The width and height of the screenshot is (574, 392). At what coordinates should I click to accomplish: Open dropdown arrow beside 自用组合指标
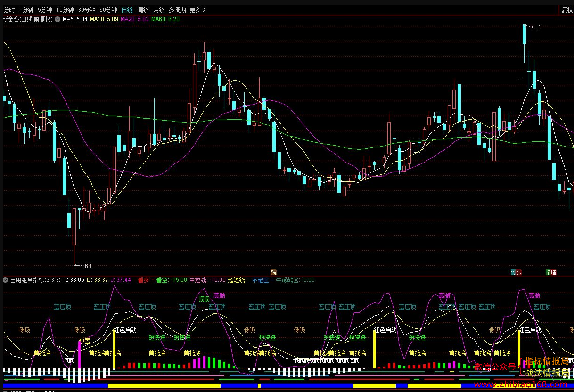[6, 280]
